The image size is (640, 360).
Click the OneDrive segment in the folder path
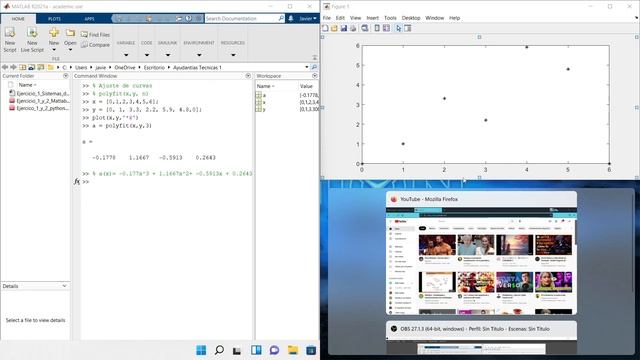coord(124,67)
